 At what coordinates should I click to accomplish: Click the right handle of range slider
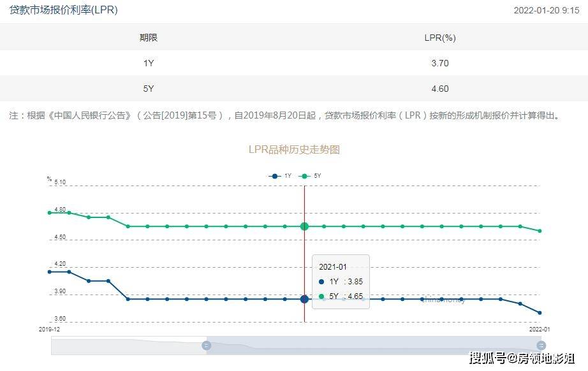[541, 346]
